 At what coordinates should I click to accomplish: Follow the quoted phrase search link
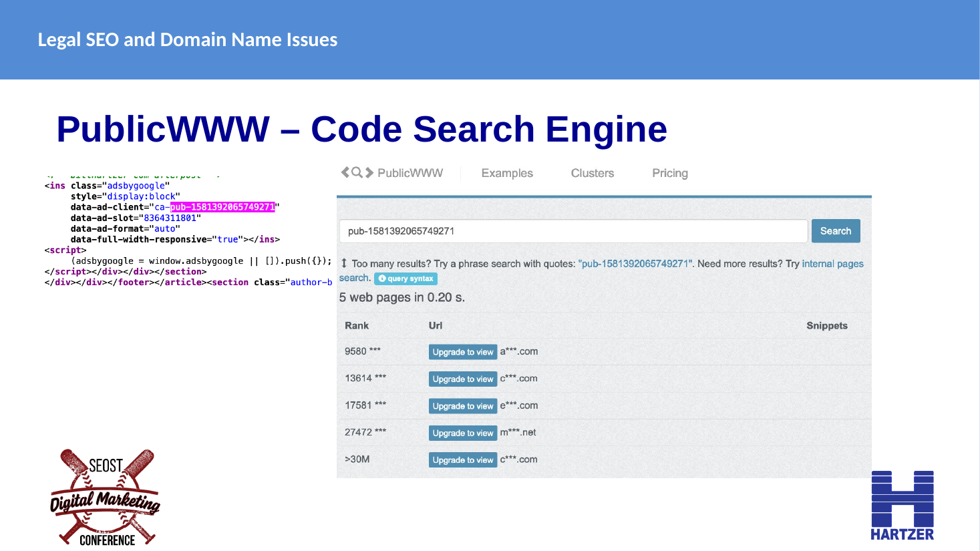pyautogui.click(x=635, y=264)
